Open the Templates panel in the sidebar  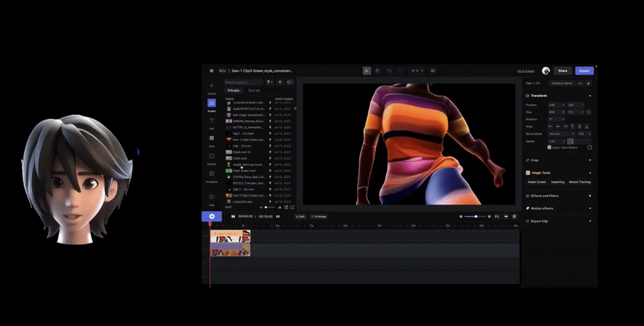coord(211,174)
